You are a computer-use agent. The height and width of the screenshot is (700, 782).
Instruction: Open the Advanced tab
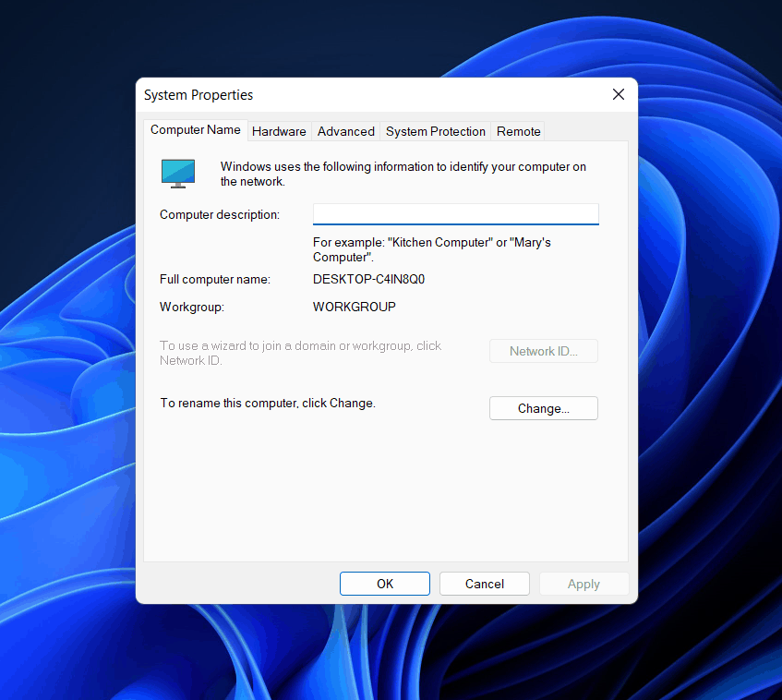point(345,131)
